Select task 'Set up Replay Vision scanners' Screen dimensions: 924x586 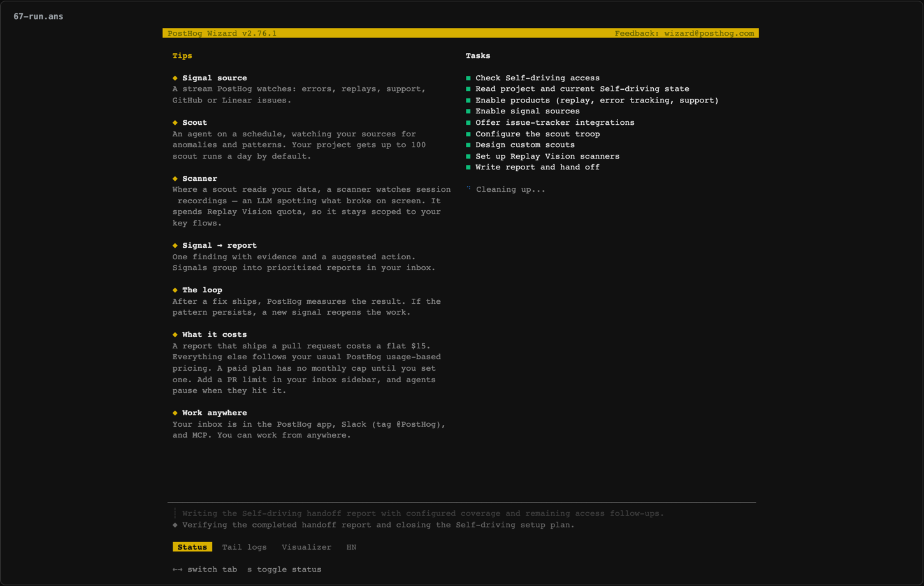click(x=547, y=156)
